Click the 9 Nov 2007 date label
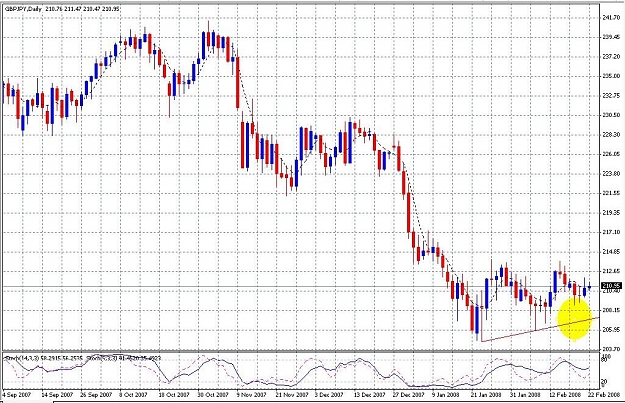 pos(252,395)
